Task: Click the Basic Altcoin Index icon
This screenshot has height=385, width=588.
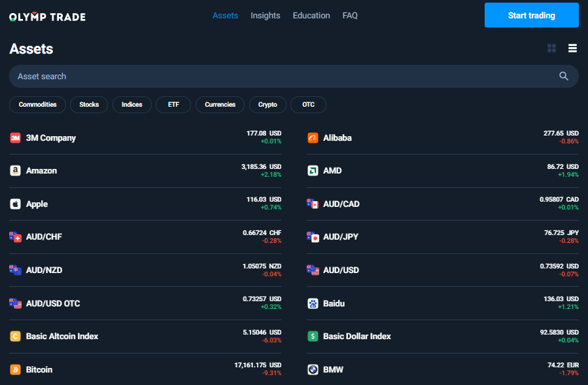Action: point(15,336)
